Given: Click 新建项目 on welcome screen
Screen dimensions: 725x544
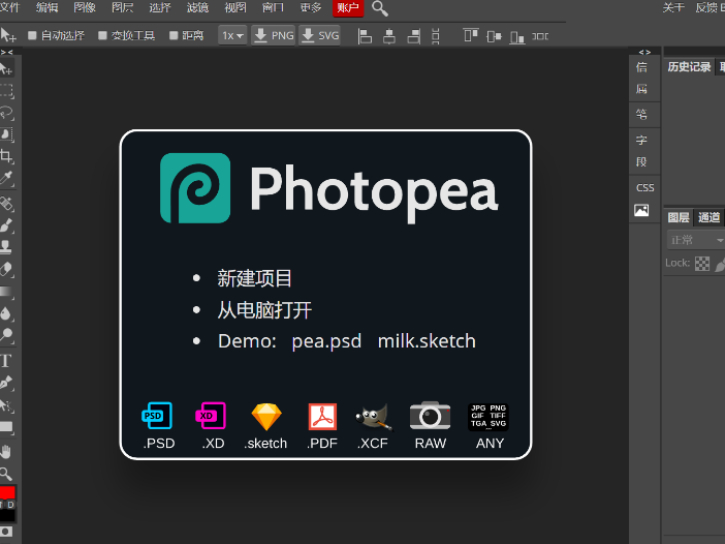Looking at the screenshot, I should point(254,279).
